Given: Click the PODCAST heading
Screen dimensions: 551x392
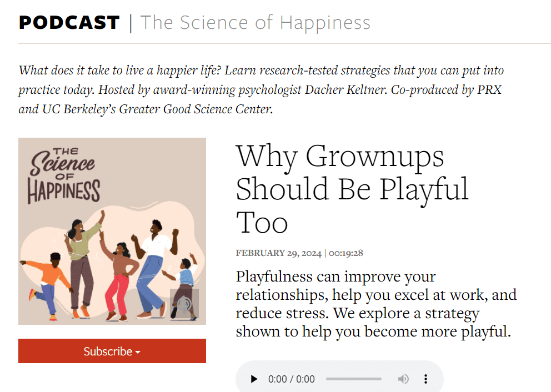Looking at the screenshot, I should 69,23.
